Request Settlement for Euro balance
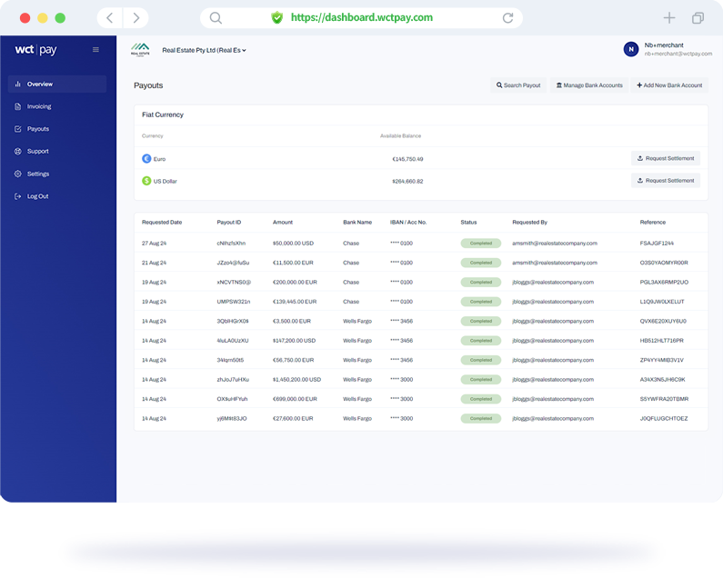Image resolution: width=723 pixels, height=588 pixels. click(666, 158)
